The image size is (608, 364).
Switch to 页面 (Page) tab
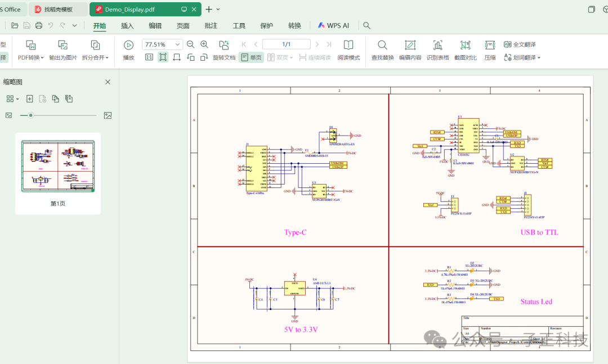(x=183, y=25)
